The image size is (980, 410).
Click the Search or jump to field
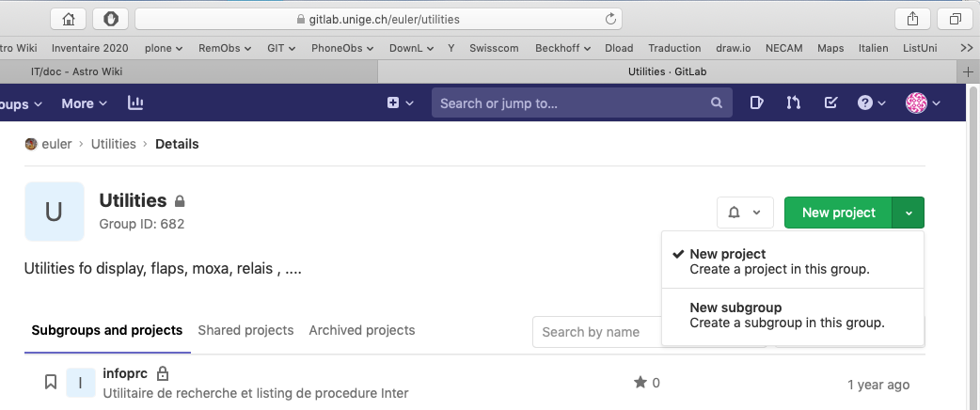pyautogui.click(x=572, y=103)
